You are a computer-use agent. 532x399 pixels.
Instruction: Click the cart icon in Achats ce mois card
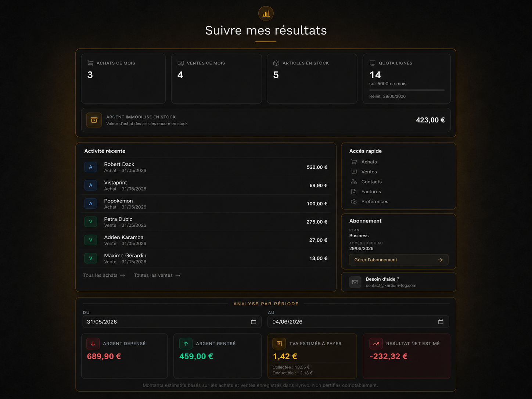click(90, 63)
